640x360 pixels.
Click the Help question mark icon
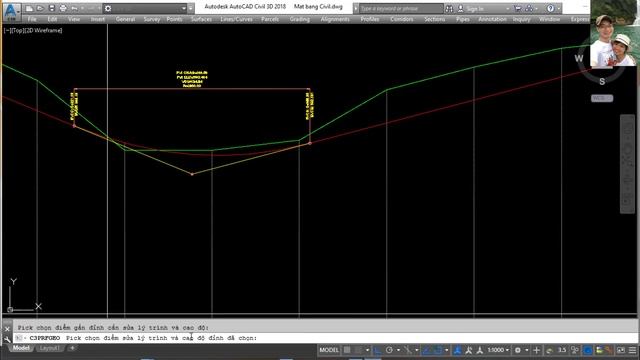point(550,8)
